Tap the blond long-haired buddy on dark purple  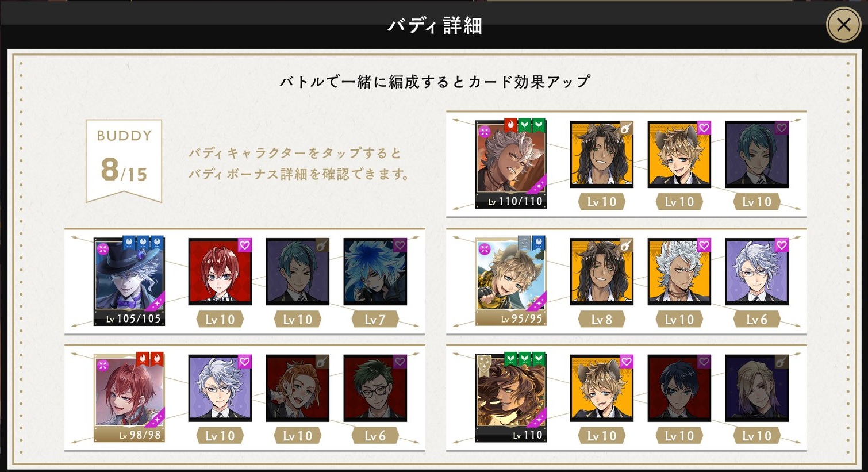(x=756, y=388)
